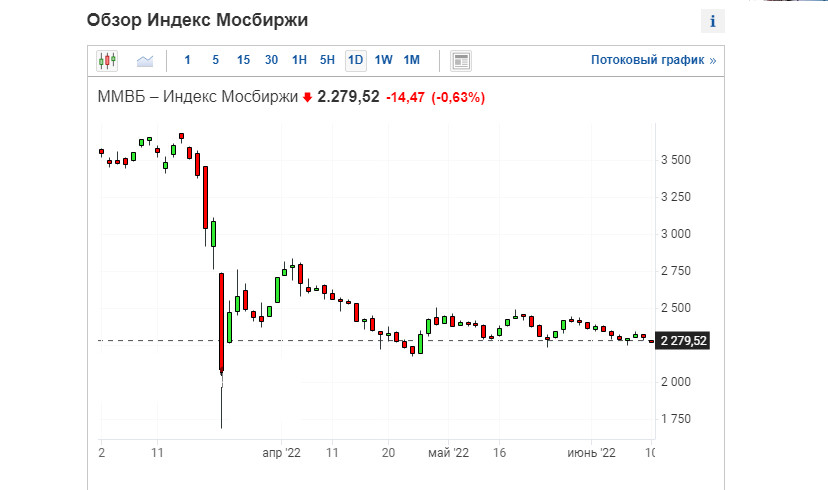Switch to area chart type icon
Viewport: 828px width, 490px height.
coord(145,61)
